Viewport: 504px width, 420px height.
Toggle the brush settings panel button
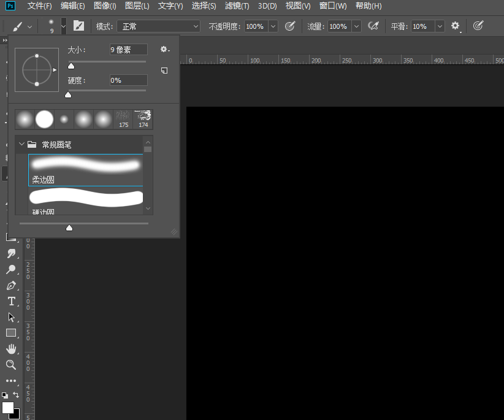pyautogui.click(x=78, y=26)
